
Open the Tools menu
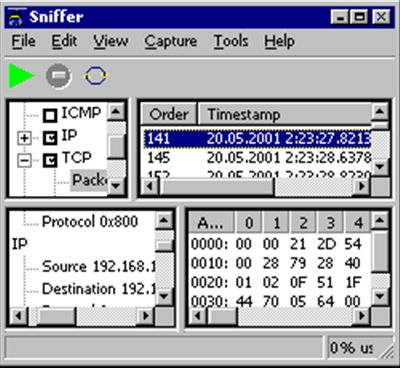click(x=231, y=42)
